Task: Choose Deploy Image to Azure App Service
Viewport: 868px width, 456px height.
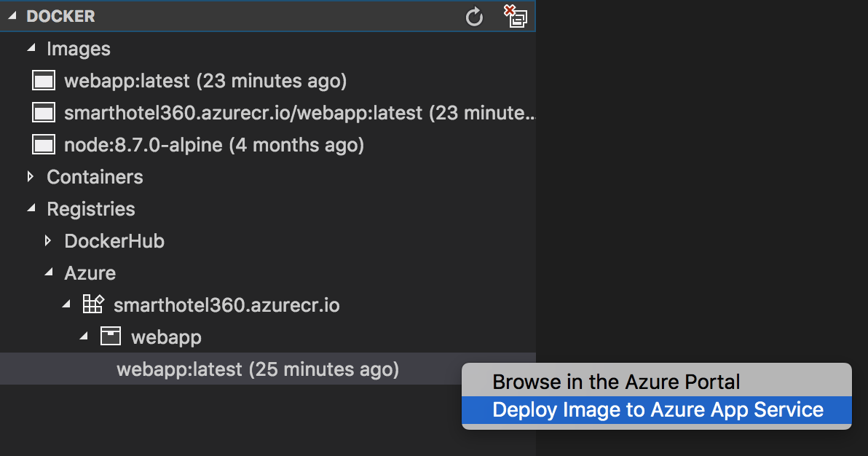Action: point(658,410)
